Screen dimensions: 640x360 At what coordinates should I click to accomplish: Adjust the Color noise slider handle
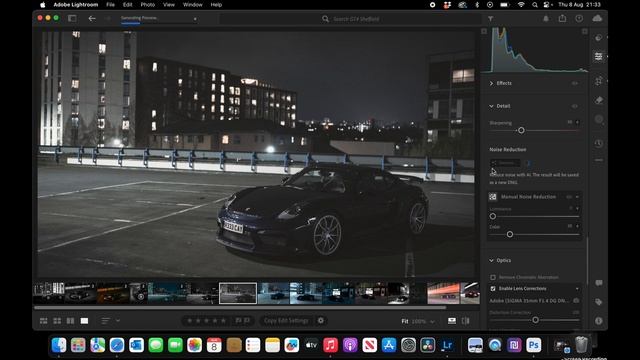pos(510,234)
